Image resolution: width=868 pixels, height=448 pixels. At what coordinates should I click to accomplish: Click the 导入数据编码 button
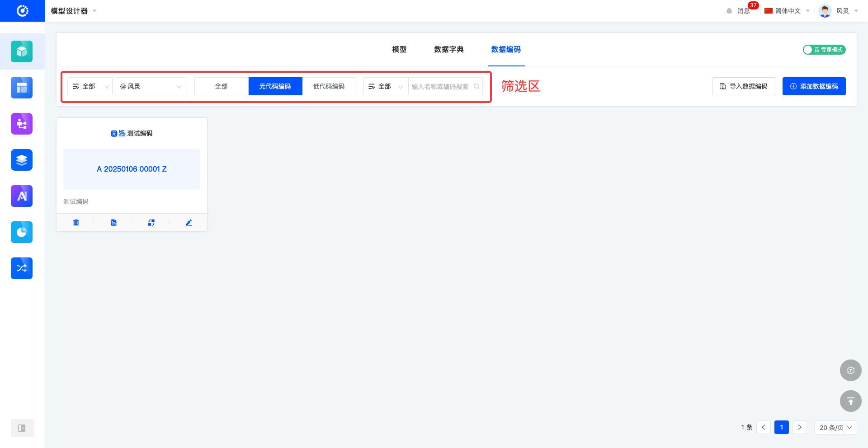click(x=743, y=86)
